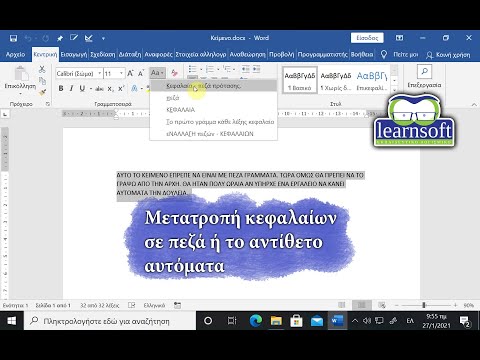Cut selected text with the scissors icon
Screen dimensions: 480x360
pos(42,69)
